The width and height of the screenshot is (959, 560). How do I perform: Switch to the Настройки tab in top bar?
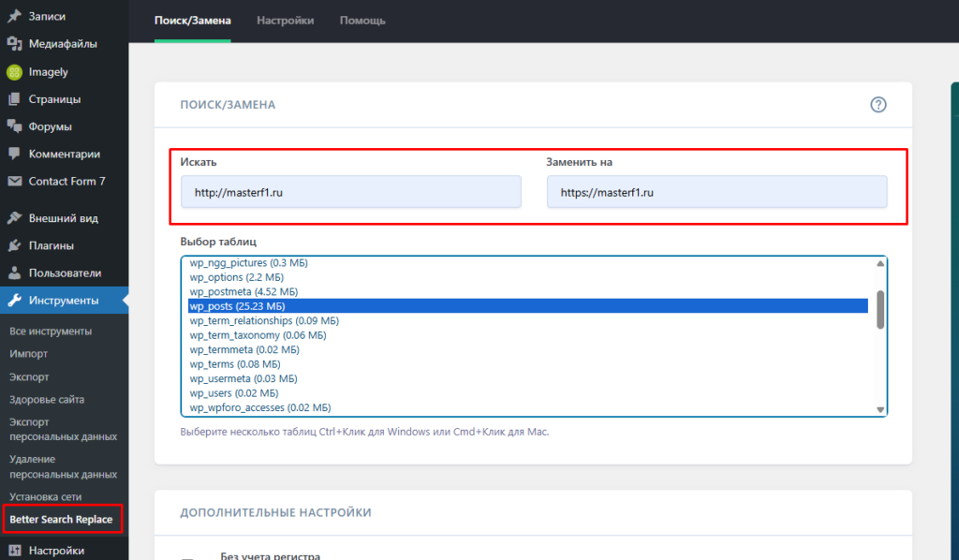285,21
